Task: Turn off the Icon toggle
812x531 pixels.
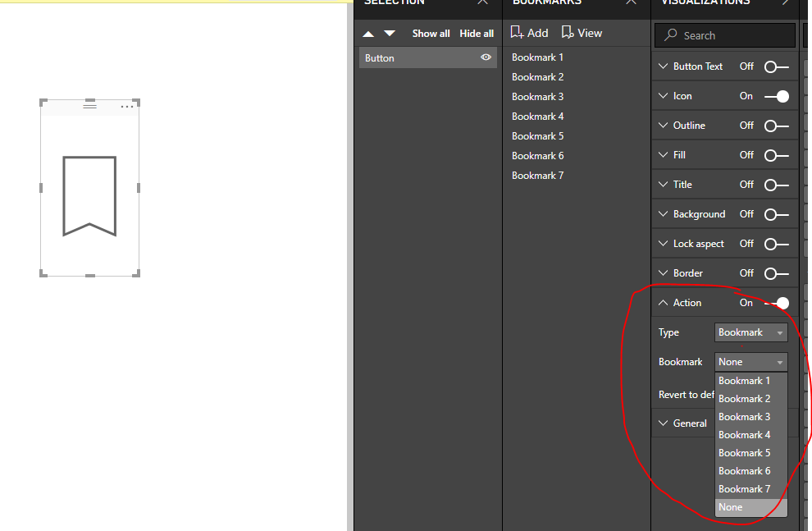Action: (x=776, y=96)
